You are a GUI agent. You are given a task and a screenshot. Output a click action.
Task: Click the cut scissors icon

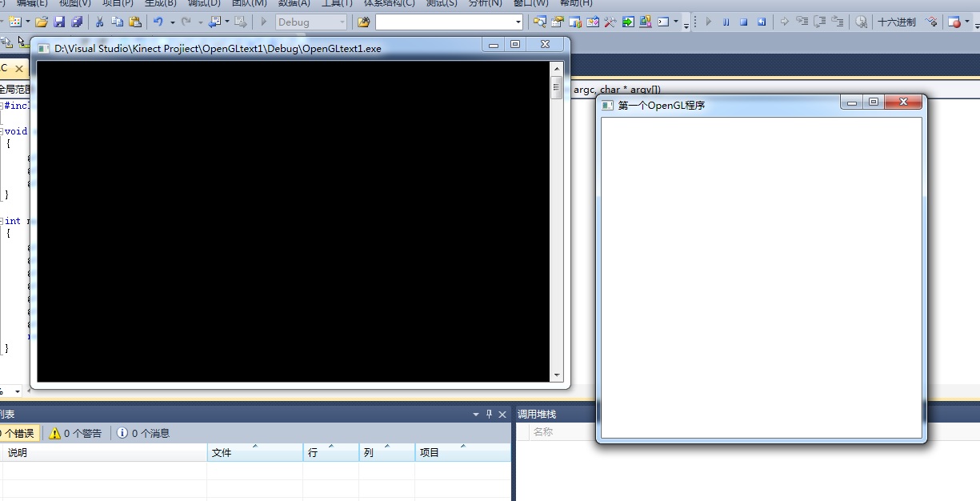coord(100,22)
